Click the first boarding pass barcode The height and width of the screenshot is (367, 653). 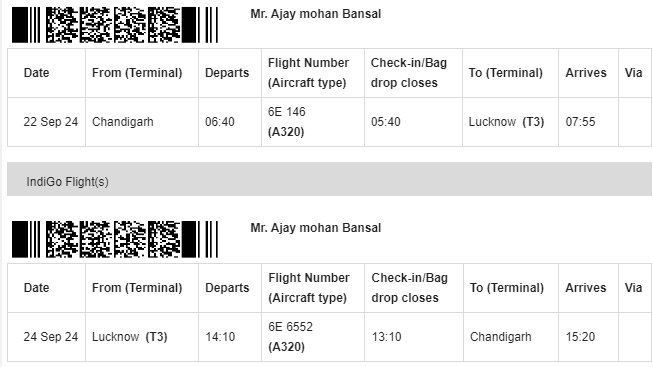[x=115, y=25]
